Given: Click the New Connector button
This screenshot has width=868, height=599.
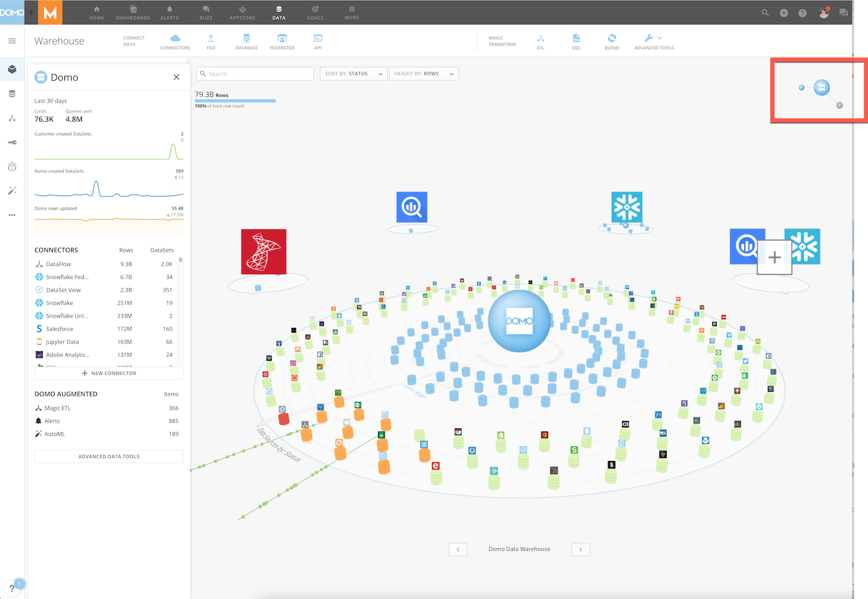Looking at the screenshot, I should click(108, 373).
